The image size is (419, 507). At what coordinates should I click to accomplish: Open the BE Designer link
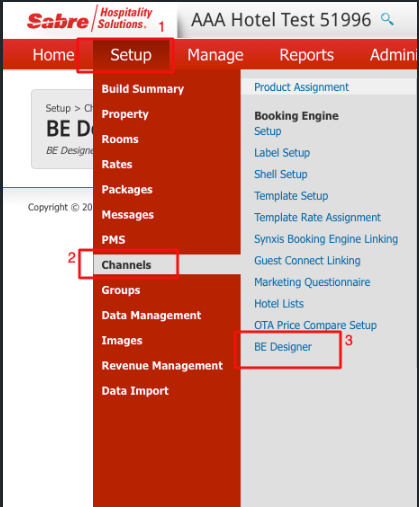(x=283, y=347)
